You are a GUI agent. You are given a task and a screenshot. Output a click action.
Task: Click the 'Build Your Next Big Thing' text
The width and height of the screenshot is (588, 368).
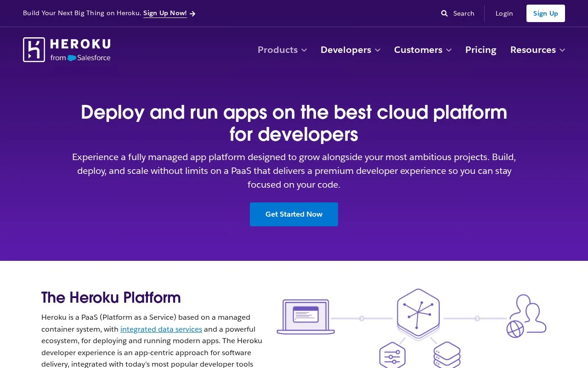82,13
